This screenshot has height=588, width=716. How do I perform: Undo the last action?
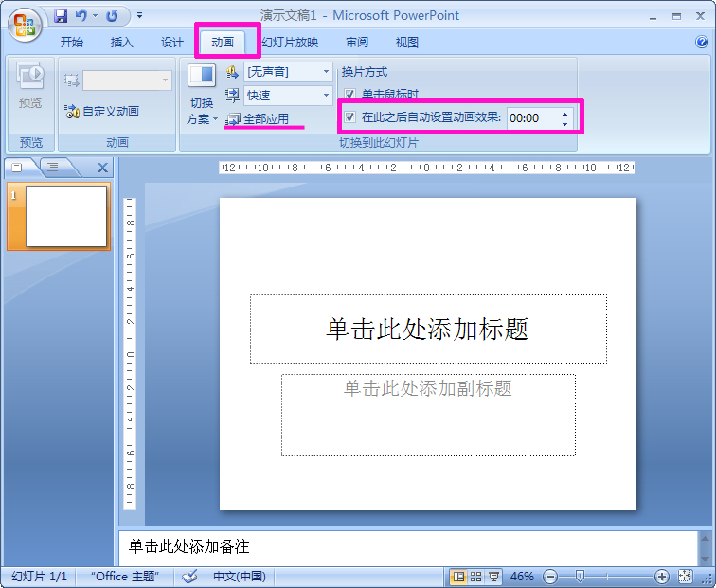(81, 16)
